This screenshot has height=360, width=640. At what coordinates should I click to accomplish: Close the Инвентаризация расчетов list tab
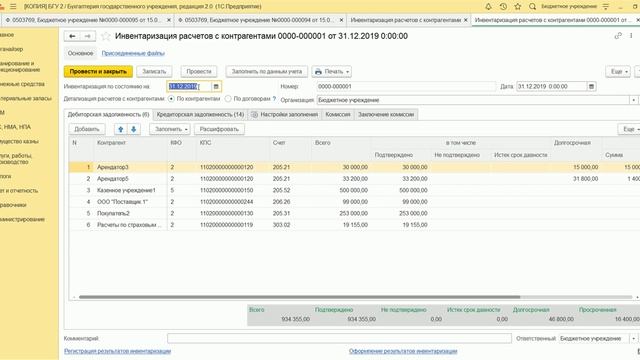click(x=466, y=20)
